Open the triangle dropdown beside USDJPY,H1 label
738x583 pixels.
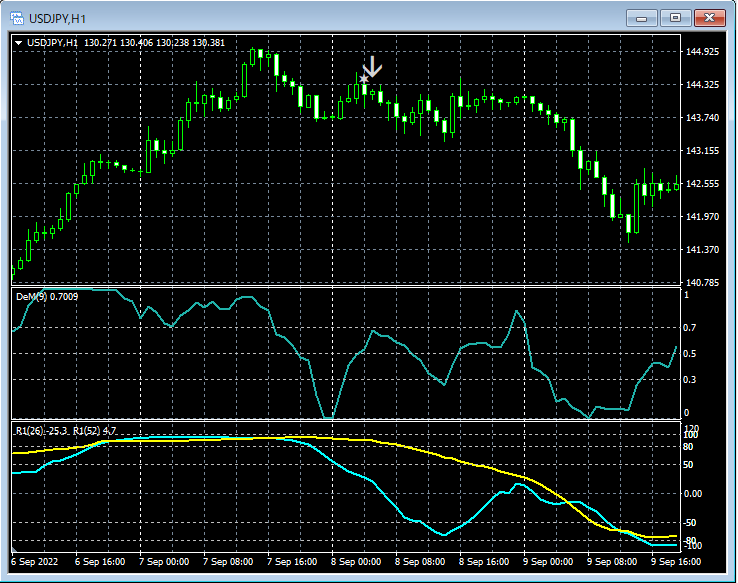[18, 42]
